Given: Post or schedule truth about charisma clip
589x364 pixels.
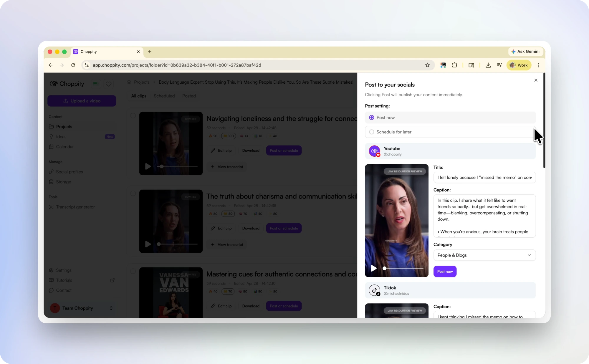Looking at the screenshot, I should point(284,228).
